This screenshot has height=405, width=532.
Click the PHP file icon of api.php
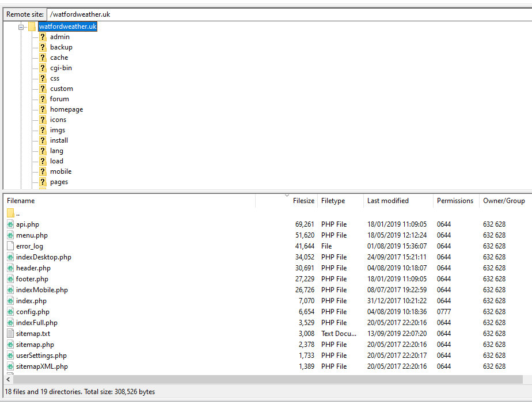[10, 224]
